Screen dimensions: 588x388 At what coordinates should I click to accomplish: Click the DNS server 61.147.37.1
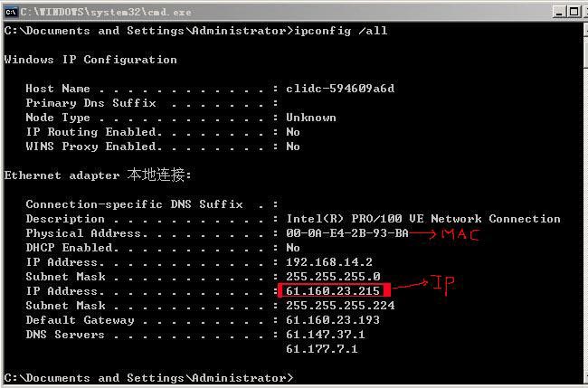click(326, 335)
